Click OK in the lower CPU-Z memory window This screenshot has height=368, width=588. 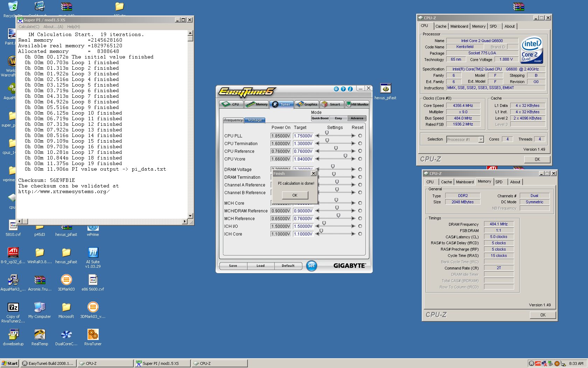pyautogui.click(x=543, y=315)
